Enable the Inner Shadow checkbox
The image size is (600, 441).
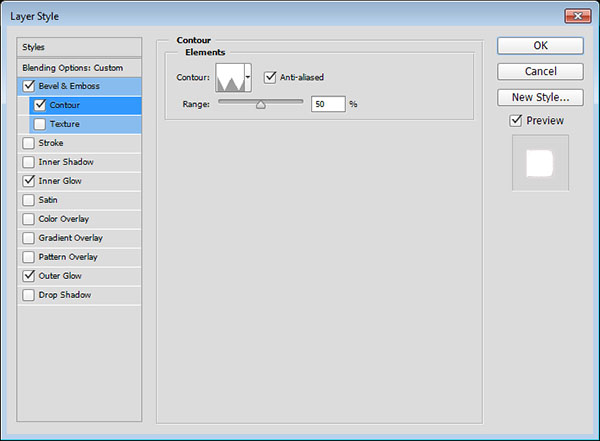pos(29,162)
